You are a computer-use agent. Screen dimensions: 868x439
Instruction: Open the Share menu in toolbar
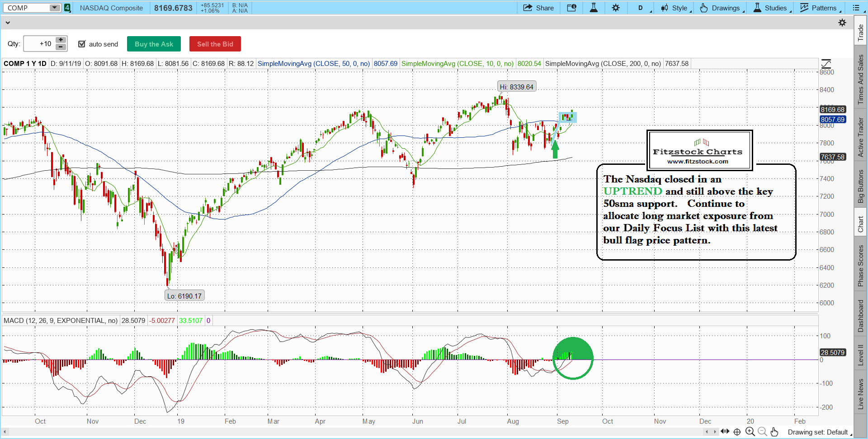point(538,8)
